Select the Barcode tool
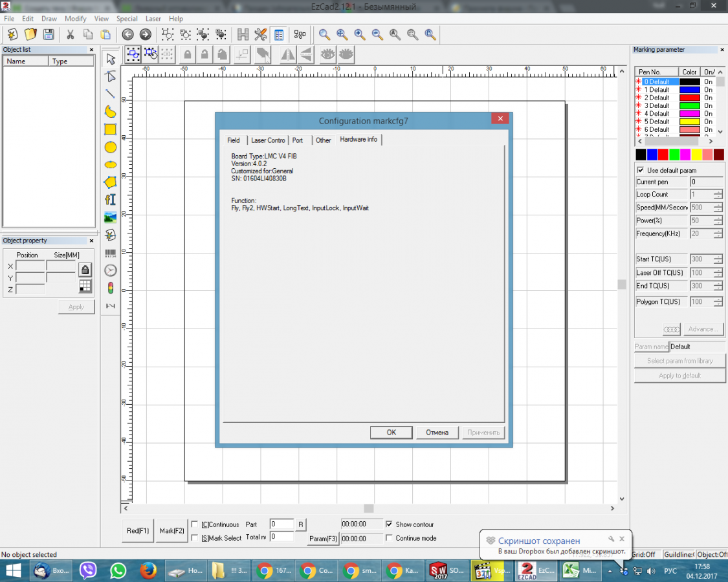This screenshot has height=582, width=728. 111,253
